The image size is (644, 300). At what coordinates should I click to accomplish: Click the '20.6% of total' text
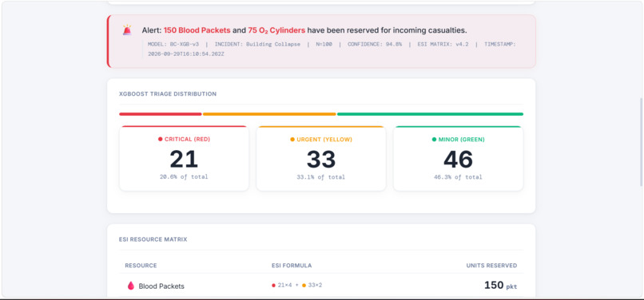pyautogui.click(x=184, y=177)
